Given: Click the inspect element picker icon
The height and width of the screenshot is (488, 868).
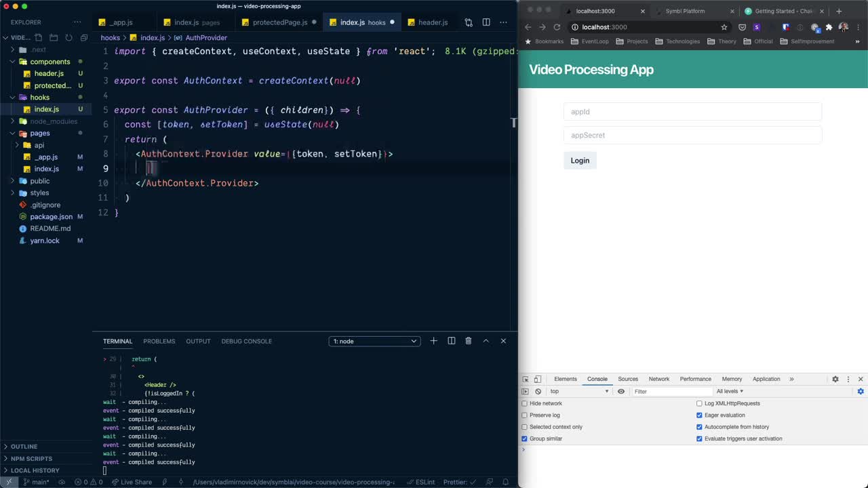Looking at the screenshot, I should (526, 379).
